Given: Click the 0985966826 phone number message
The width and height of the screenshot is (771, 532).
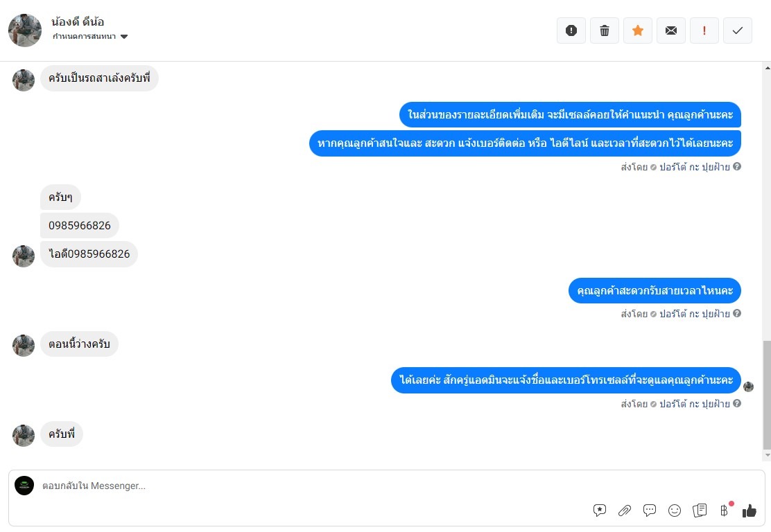Looking at the screenshot, I should tap(80, 226).
